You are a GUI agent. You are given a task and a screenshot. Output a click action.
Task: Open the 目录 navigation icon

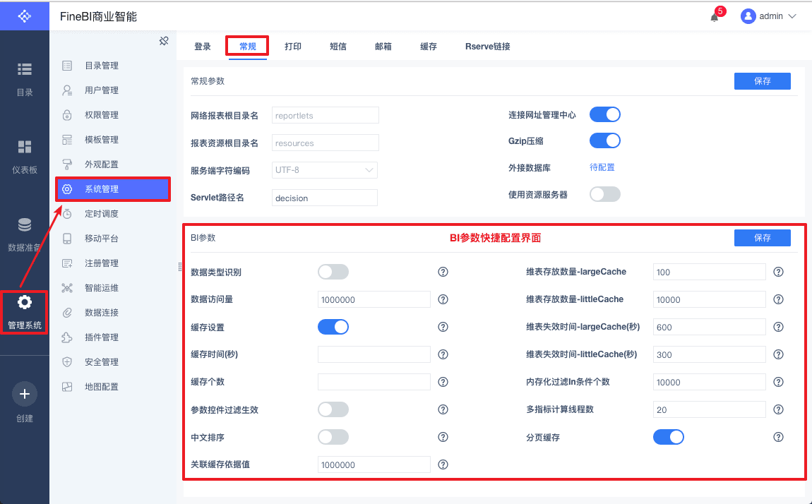[x=24, y=68]
